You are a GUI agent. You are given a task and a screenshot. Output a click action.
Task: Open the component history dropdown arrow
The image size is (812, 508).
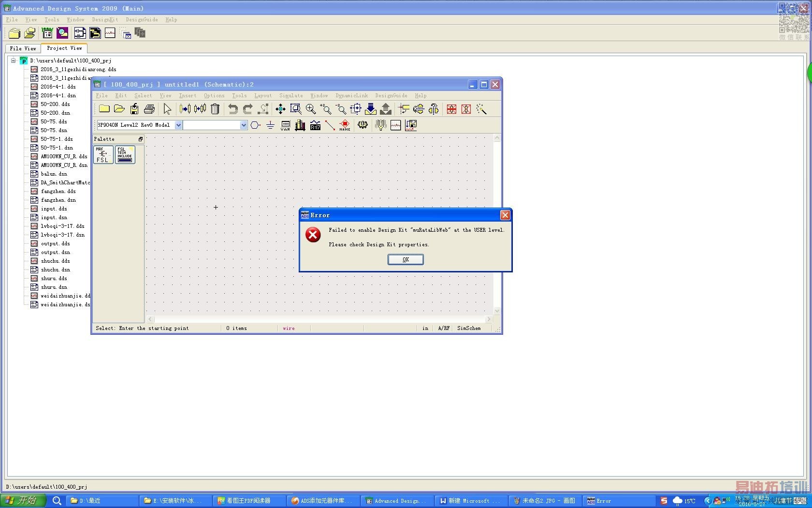(244, 125)
